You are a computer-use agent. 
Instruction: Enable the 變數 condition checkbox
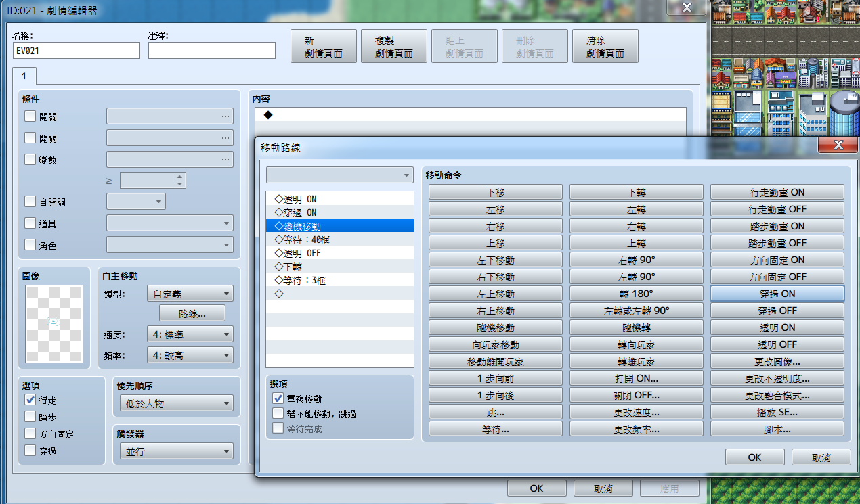[30, 160]
